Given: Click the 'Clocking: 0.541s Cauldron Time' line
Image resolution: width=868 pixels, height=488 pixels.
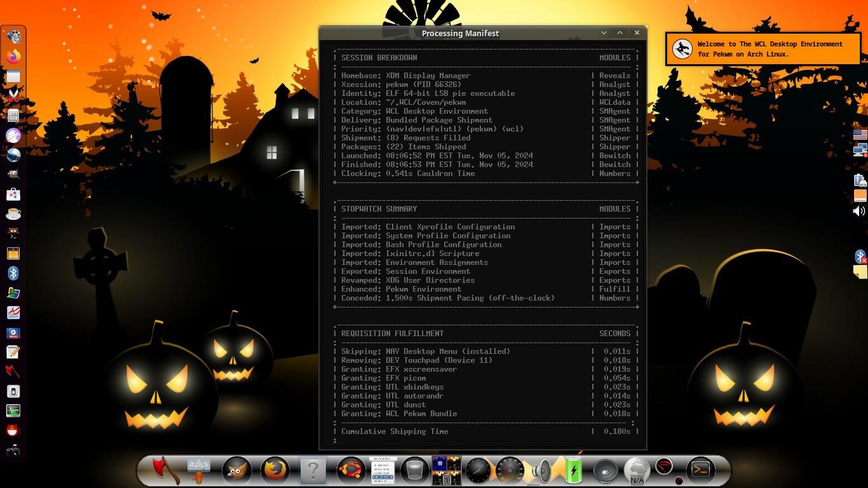Looking at the screenshot, I should 408,173.
